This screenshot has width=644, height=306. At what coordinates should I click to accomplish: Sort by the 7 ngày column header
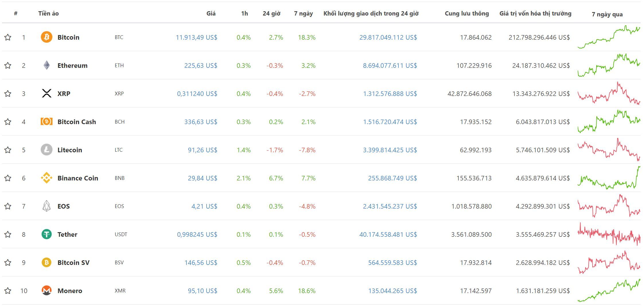[303, 14]
